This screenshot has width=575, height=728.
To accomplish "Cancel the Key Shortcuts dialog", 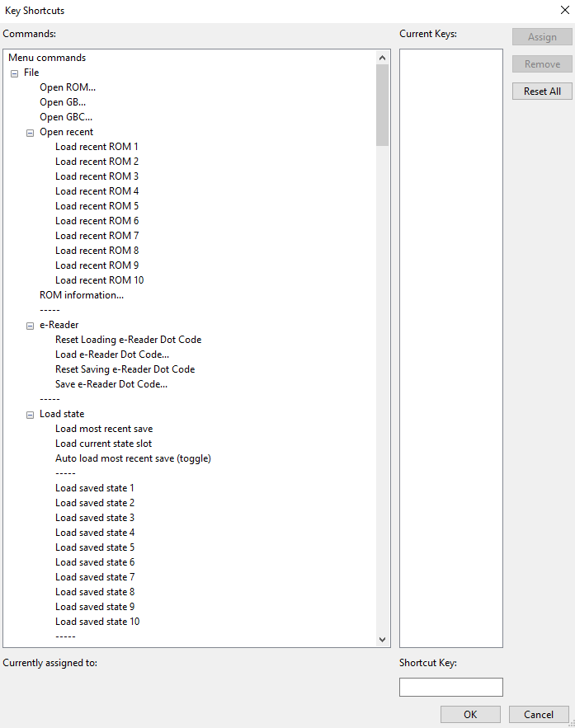I will click(539, 714).
